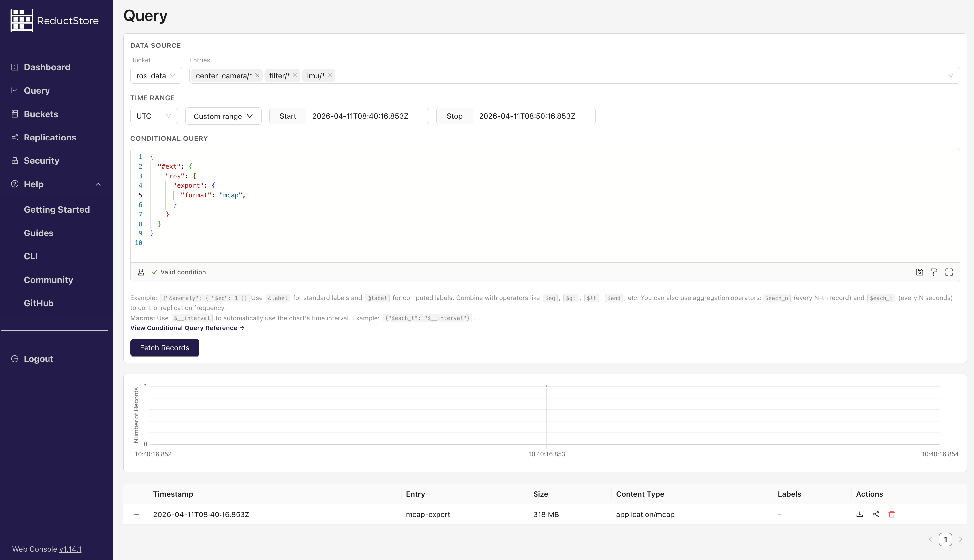The image size is (974, 560).
Task: Open the ros_data bucket dropdown
Action: point(156,75)
